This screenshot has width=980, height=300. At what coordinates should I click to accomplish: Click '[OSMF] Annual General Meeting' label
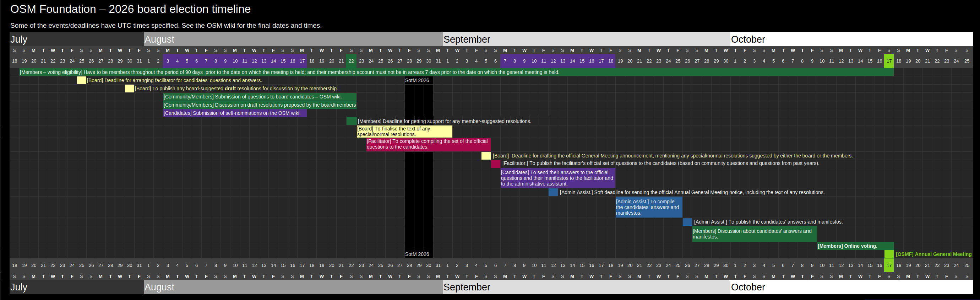pos(933,254)
